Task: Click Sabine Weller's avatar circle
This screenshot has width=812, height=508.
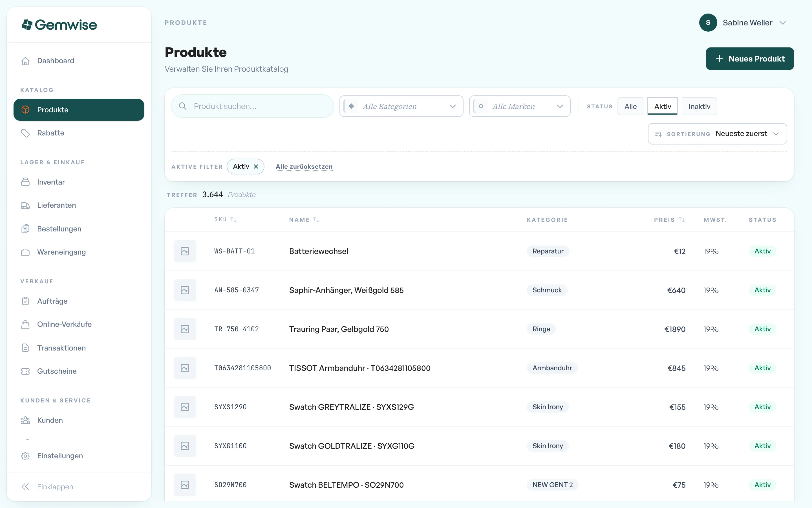Action: (708, 23)
